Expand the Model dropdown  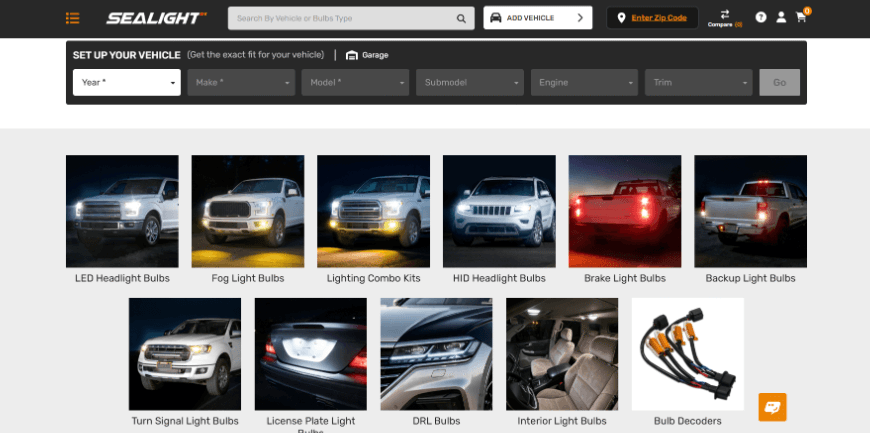pyautogui.click(x=356, y=82)
